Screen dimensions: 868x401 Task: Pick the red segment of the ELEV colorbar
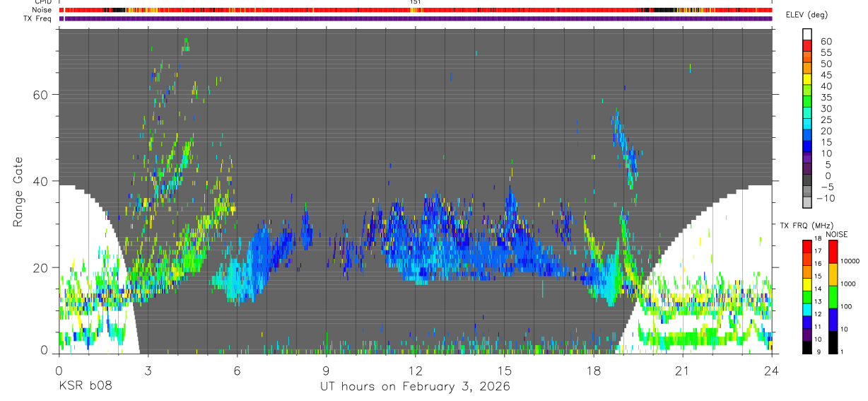[x=807, y=45]
